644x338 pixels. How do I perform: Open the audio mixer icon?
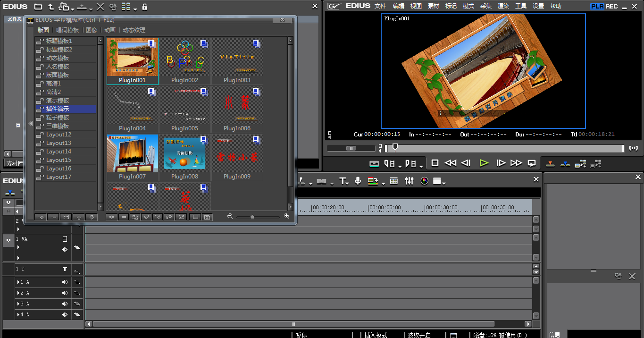pos(409,181)
